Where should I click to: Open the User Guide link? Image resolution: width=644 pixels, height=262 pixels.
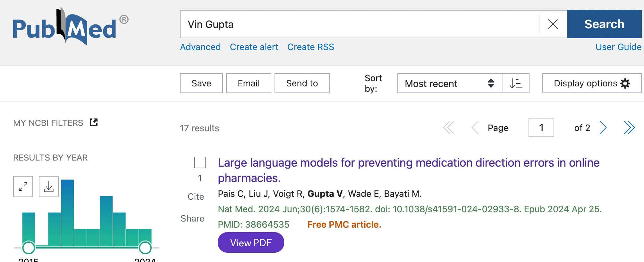(618, 47)
